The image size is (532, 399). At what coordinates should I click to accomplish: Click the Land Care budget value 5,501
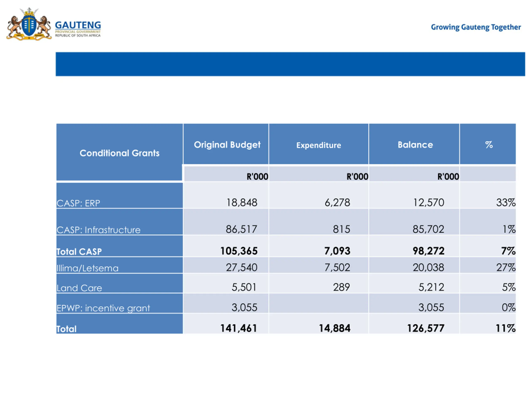point(244,287)
